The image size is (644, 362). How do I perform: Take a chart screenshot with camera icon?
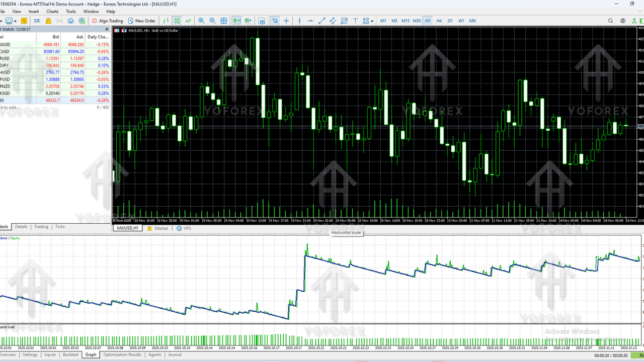262,21
